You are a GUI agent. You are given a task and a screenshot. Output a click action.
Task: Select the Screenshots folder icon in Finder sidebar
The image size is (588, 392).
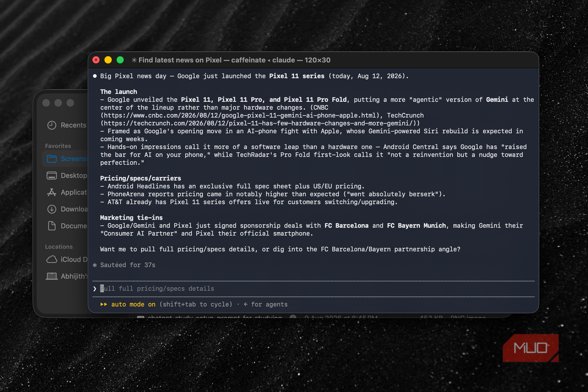(x=52, y=158)
